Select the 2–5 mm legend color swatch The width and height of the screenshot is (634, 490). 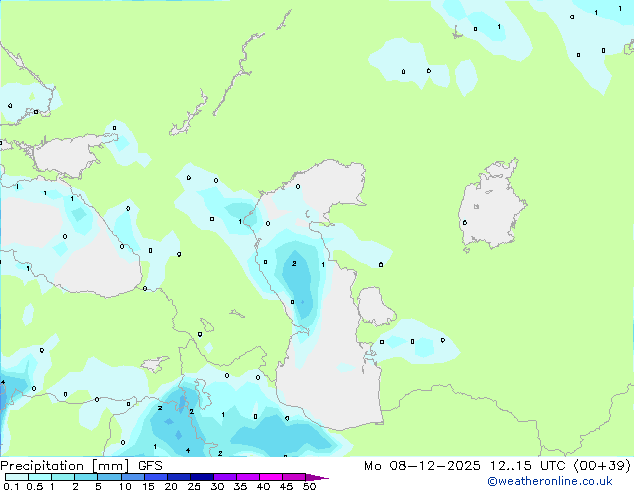(86, 477)
